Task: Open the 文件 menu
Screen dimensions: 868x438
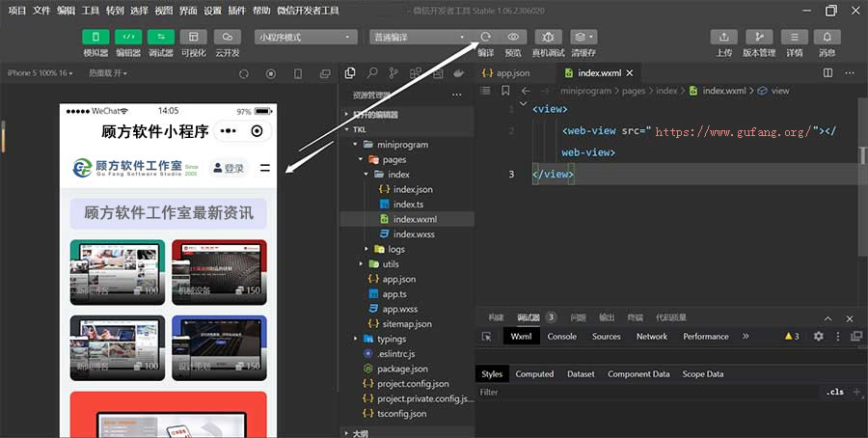Action: [41, 11]
